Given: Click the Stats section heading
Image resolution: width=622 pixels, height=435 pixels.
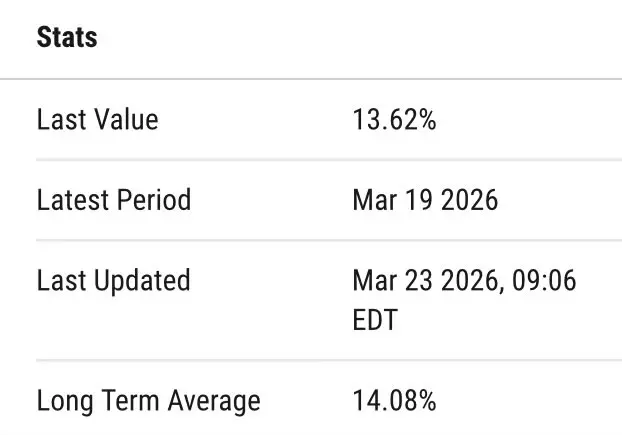Looking at the screenshot, I should [67, 38].
